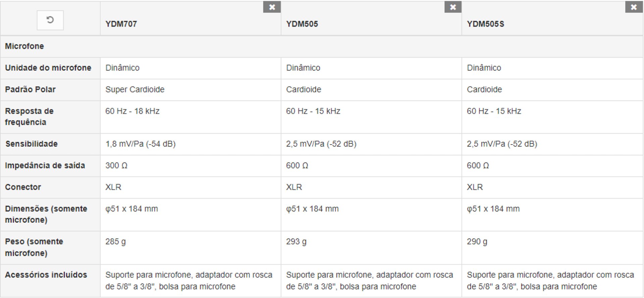Click the Super Cardioide cell value
This screenshot has height=298, width=644.
tap(135, 90)
